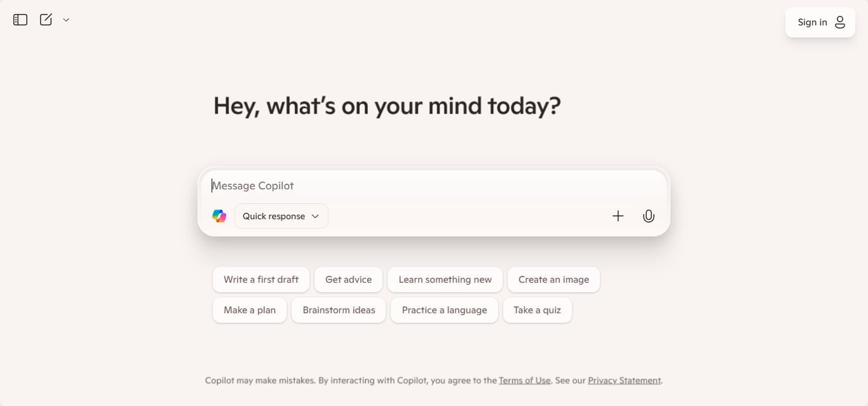Select the Write a first draft suggestion

(261, 280)
